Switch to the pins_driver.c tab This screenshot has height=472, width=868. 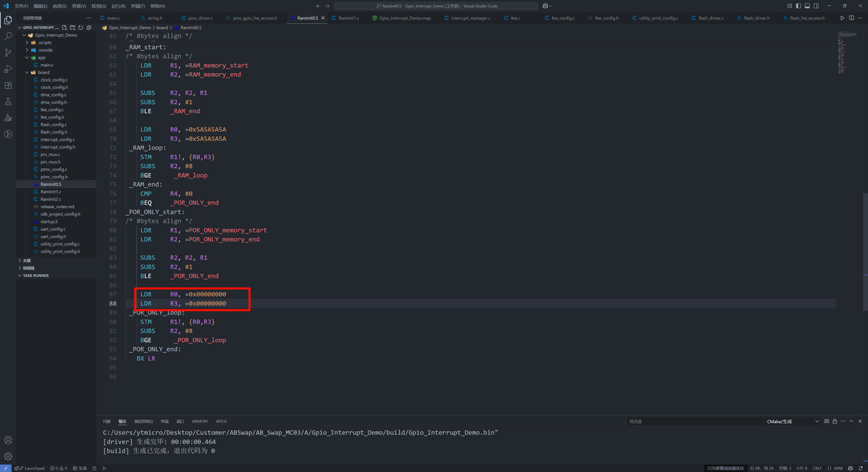(197, 18)
